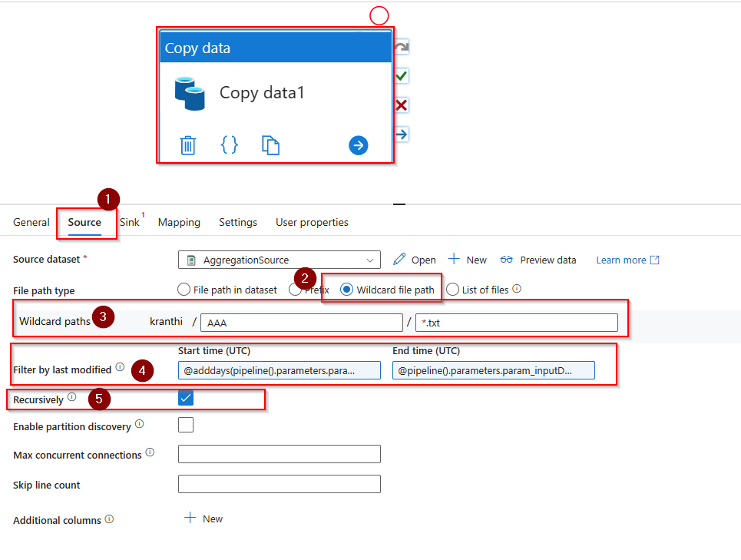Select the List of files radio button
This screenshot has width=741, height=560.
click(452, 289)
